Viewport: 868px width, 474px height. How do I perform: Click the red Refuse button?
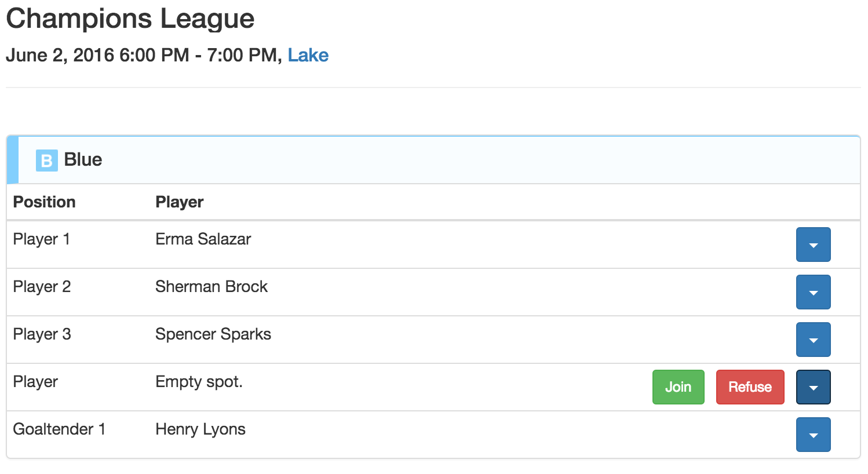pyautogui.click(x=750, y=387)
